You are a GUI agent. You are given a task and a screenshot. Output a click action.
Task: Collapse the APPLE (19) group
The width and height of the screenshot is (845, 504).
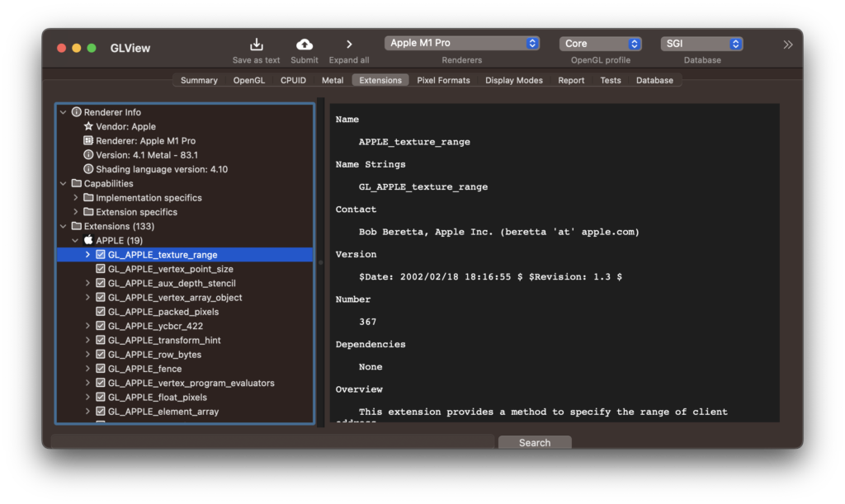pos(75,240)
